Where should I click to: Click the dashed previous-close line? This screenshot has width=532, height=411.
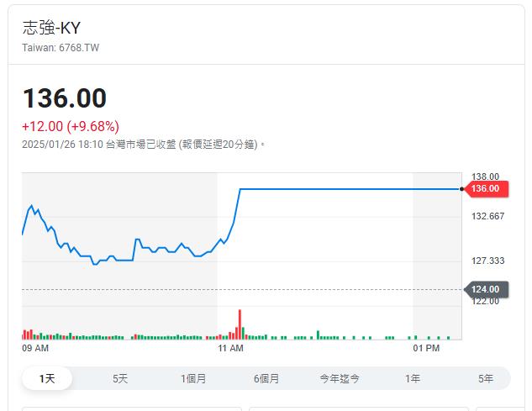(x=241, y=289)
